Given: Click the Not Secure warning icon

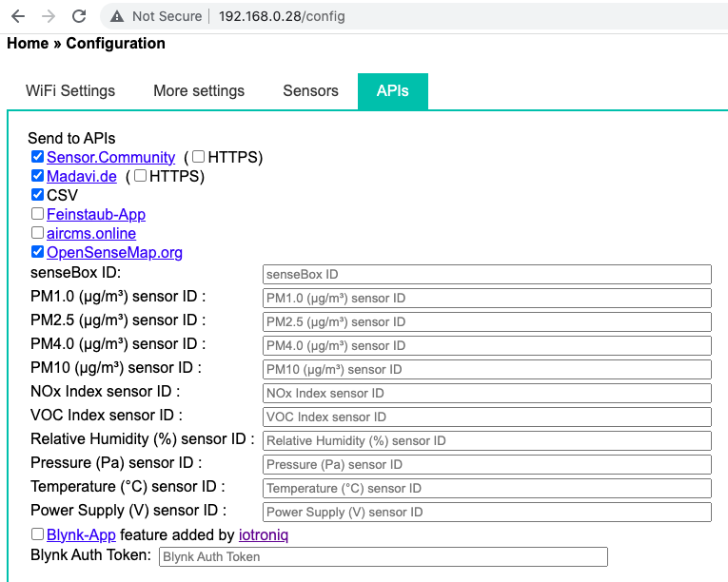Looking at the screenshot, I should [117, 16].
